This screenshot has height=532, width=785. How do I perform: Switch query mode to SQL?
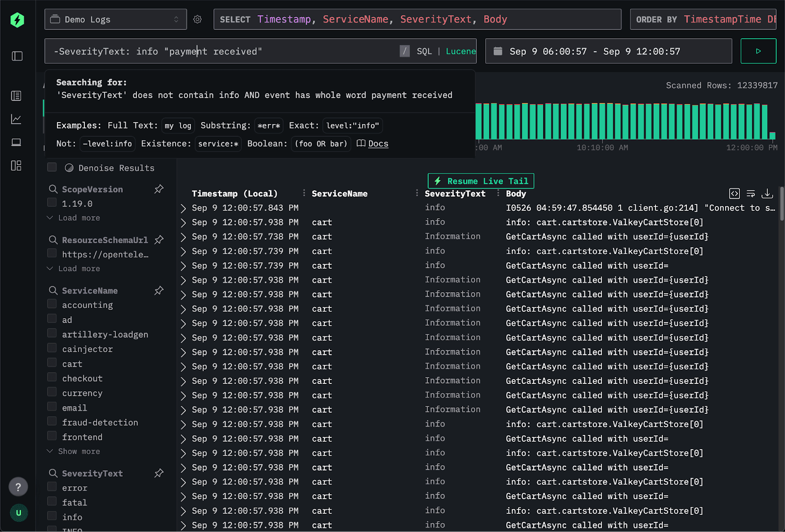(424, 51)
